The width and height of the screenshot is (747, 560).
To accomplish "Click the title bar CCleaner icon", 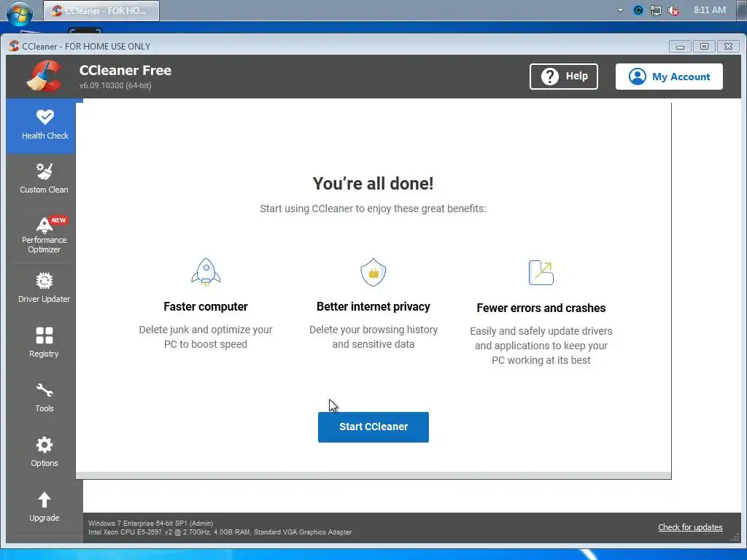I will [14, 46].
